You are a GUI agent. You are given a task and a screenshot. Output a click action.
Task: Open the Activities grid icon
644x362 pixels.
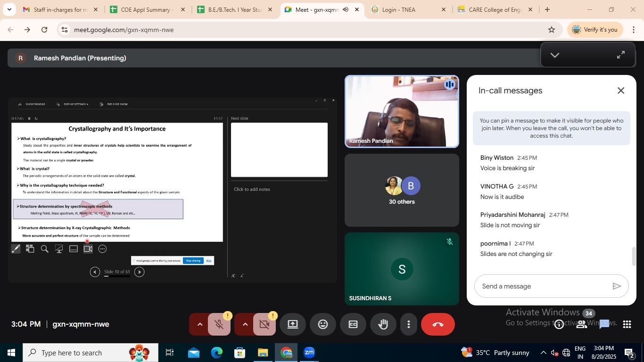click(x=627, y=324)
